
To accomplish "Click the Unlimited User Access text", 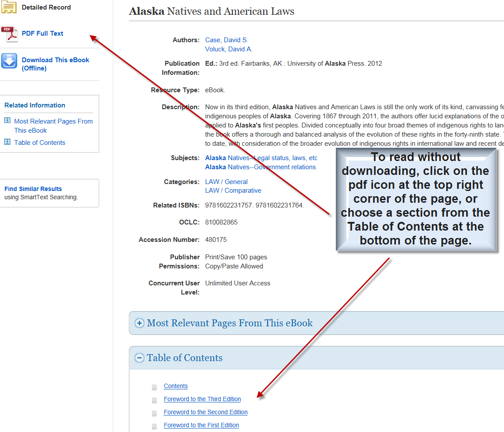I will 238,283.
